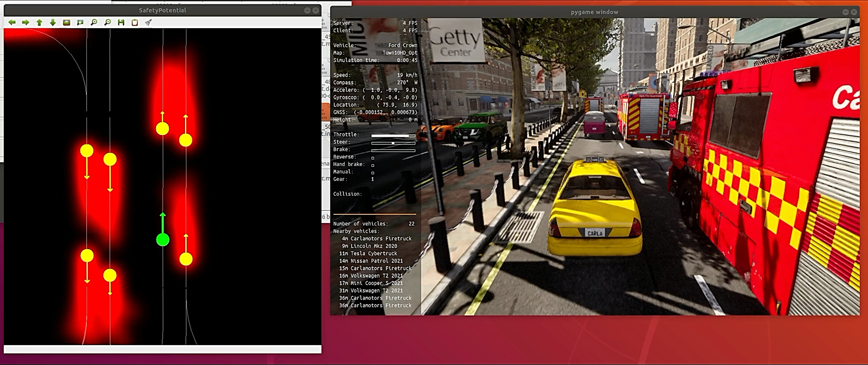The width and height of the screenshot is (868, 365).
Task: Click the green pan down arrow
Action: 53,22
